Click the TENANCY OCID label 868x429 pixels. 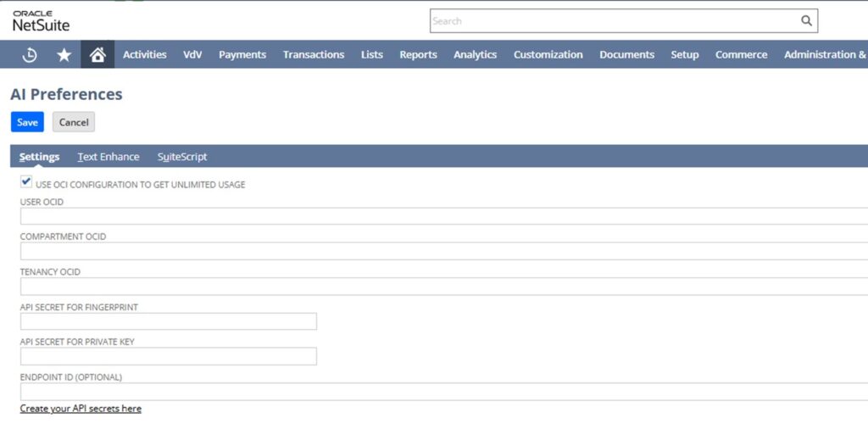pos(50,272)
